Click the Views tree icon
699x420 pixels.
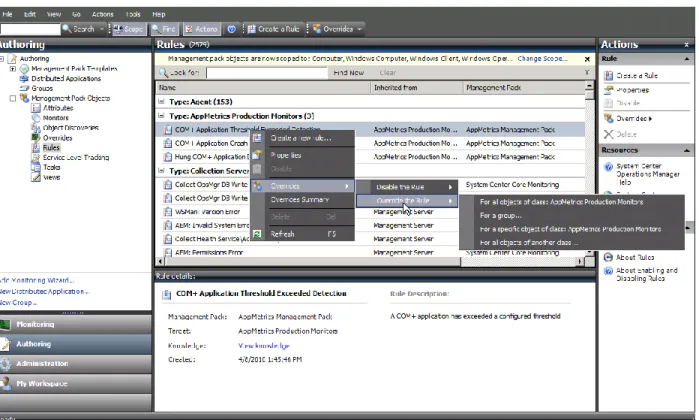(x=36, y=177)
